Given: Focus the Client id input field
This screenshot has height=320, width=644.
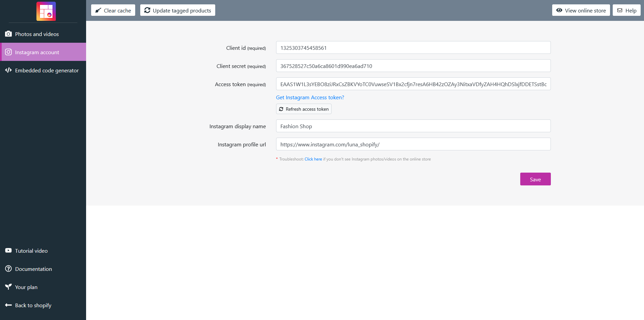Looking at the screenshot, I should (x=413, y=48).
